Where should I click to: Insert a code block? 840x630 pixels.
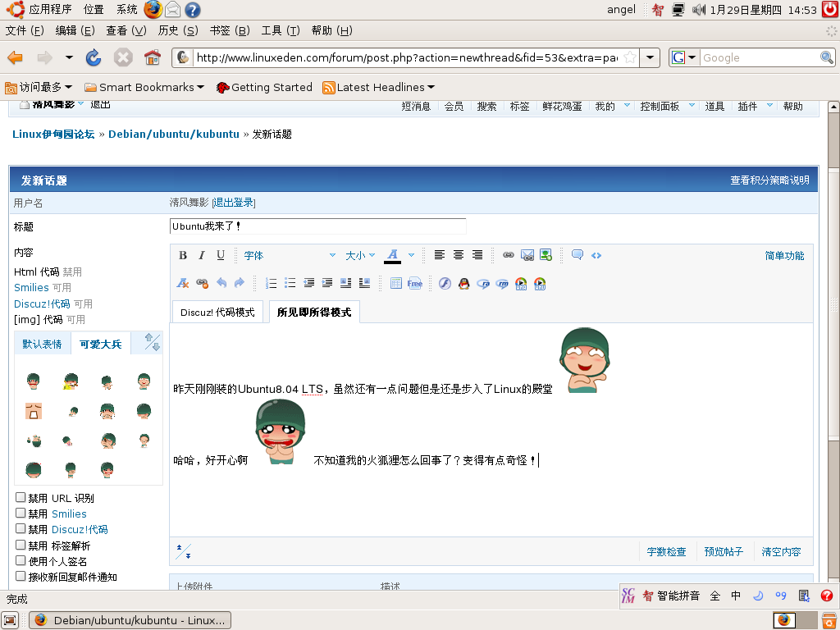[596, 256]
